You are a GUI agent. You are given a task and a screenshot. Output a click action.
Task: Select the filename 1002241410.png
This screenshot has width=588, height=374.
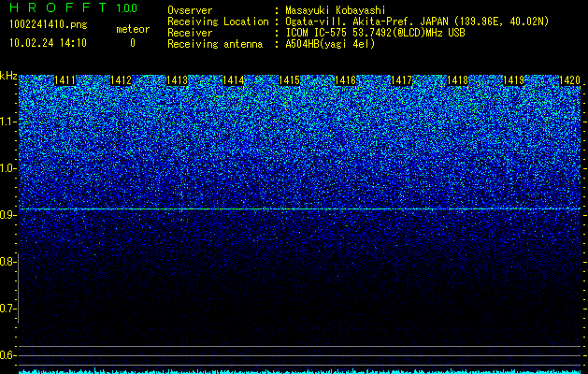[49, 24]
